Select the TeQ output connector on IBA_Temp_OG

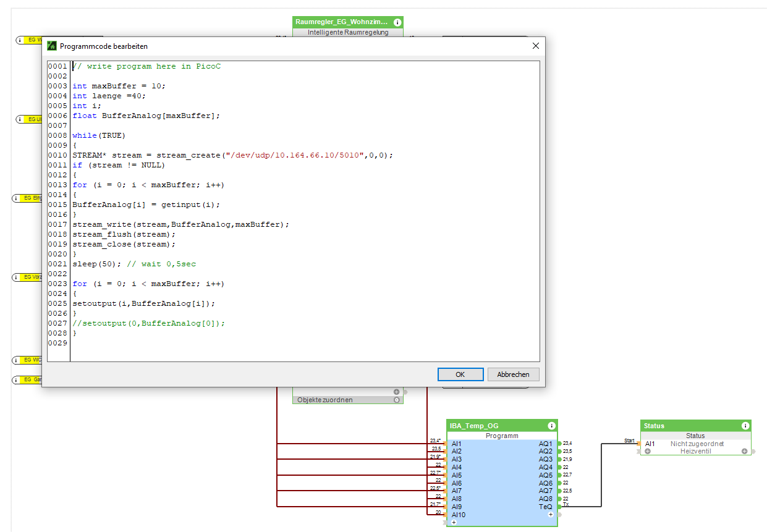click(x=559, y=507)
